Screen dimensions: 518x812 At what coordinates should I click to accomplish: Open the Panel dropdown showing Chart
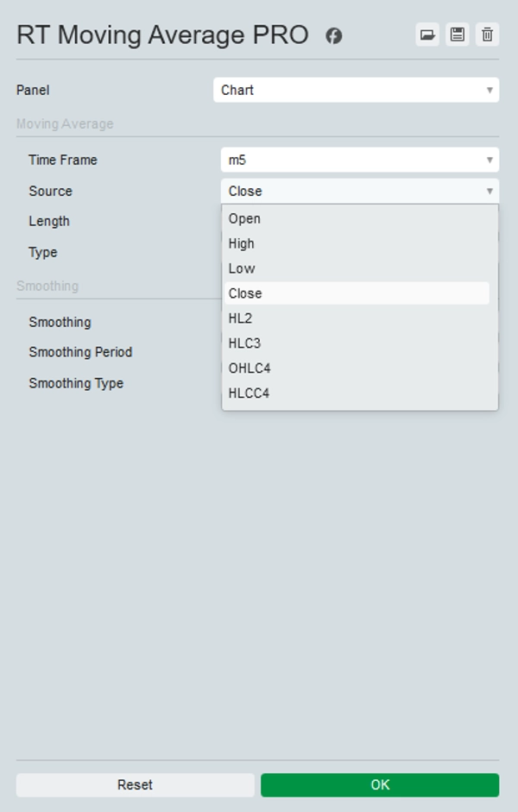356,90
